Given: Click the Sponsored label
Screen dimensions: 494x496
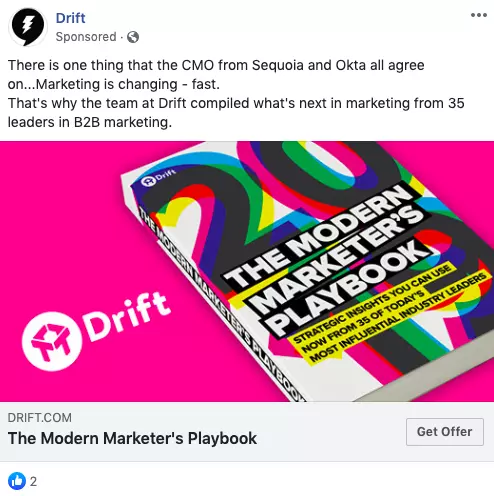Looking at the screenshot, I should (86, 37).
